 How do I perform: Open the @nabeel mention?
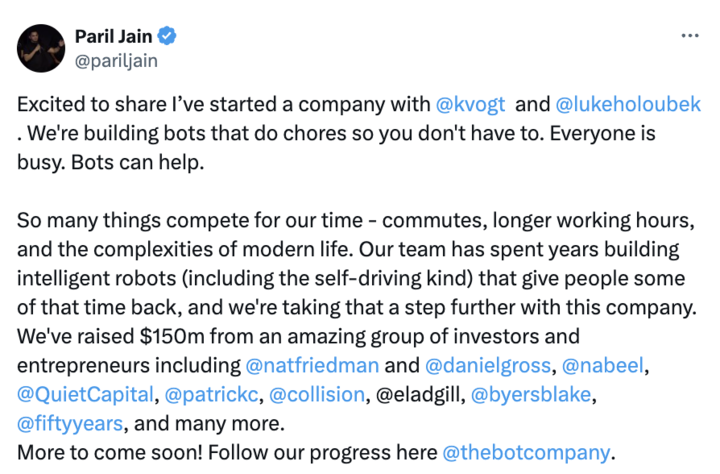pyautogui.click(x=602, y=366)
